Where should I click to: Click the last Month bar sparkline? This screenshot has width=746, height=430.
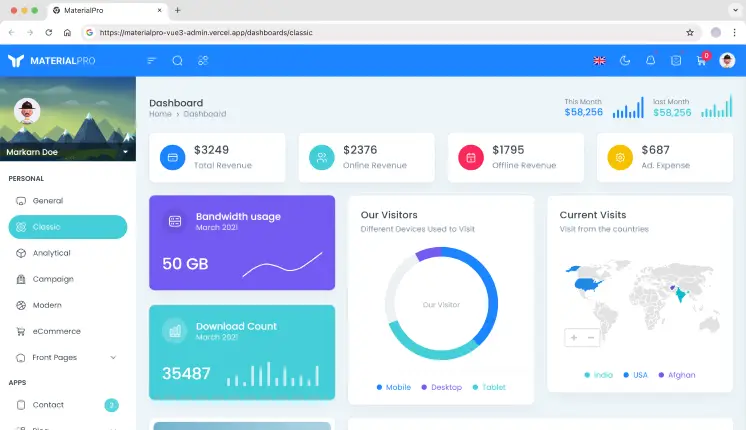coord(717,106)
